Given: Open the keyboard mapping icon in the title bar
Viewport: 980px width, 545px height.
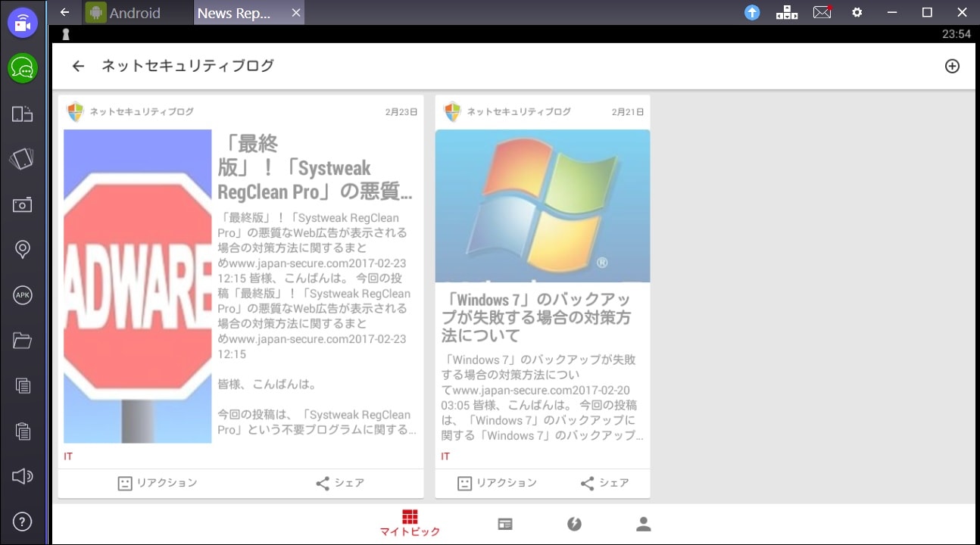Looking at the screenshot, I should [x=787, y=12].
